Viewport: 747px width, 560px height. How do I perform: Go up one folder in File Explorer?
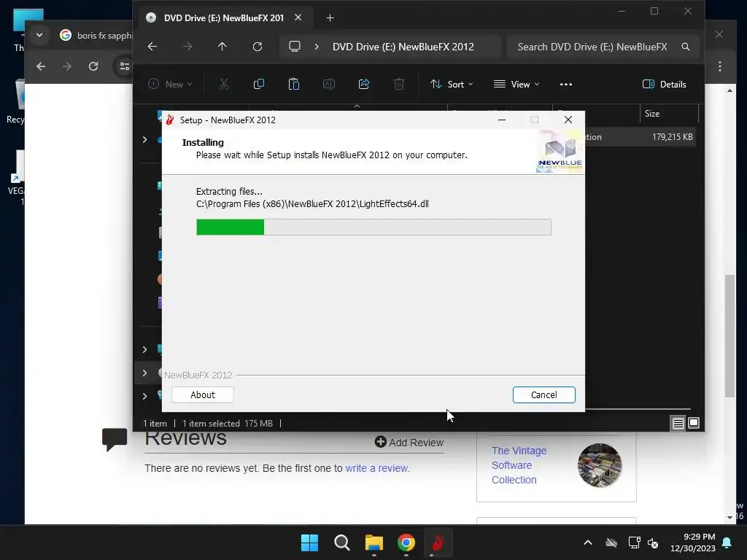click(222, 47)
